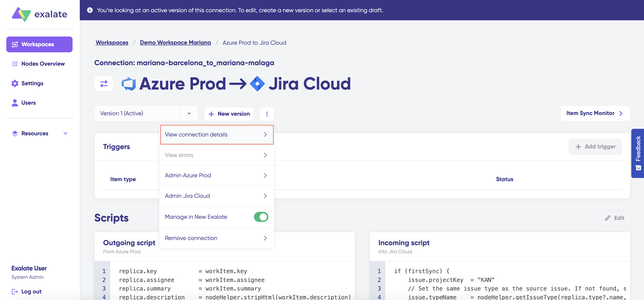This screenshot has width=644, height=300.
Task: Click the Settings gear icon
Action: pyautogui.click(x=15, y=83)
